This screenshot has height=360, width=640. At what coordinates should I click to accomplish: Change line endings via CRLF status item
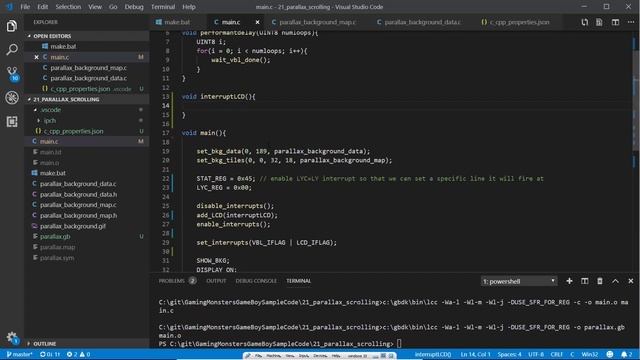click(556, 354)
